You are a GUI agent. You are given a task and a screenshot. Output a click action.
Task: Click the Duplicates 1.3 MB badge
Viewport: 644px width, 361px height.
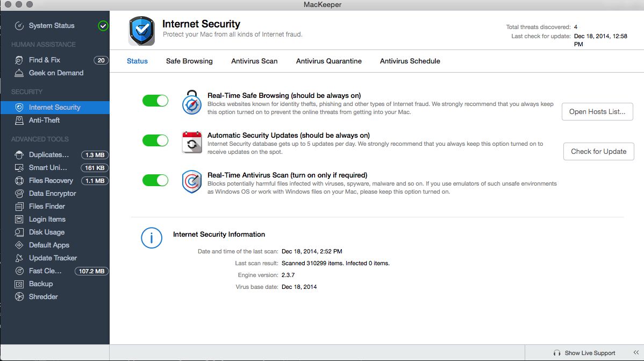pos(95,155)
